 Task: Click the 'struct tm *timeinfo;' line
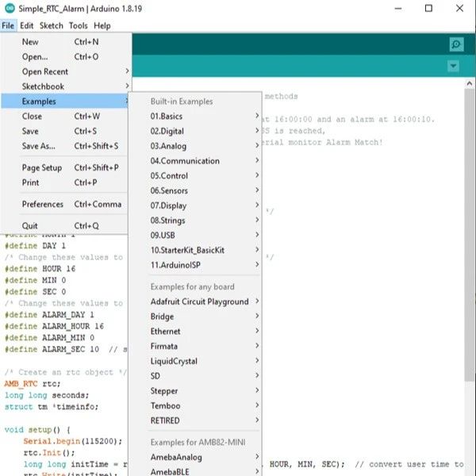(52, 407)
